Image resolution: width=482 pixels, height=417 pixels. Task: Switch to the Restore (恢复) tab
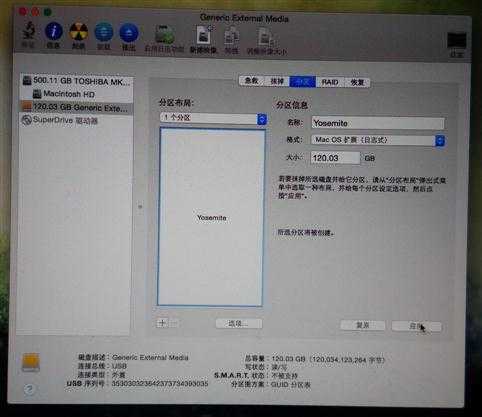coord(357,82)
